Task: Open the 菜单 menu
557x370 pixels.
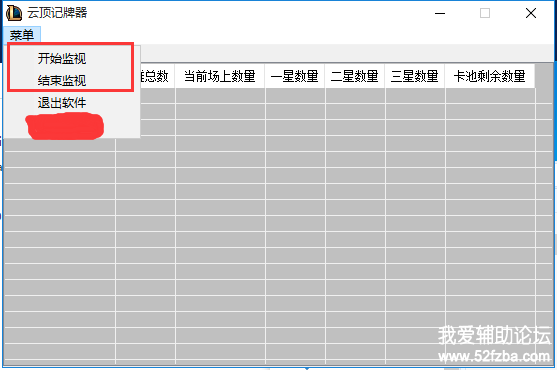Action: tap(22, 35)
